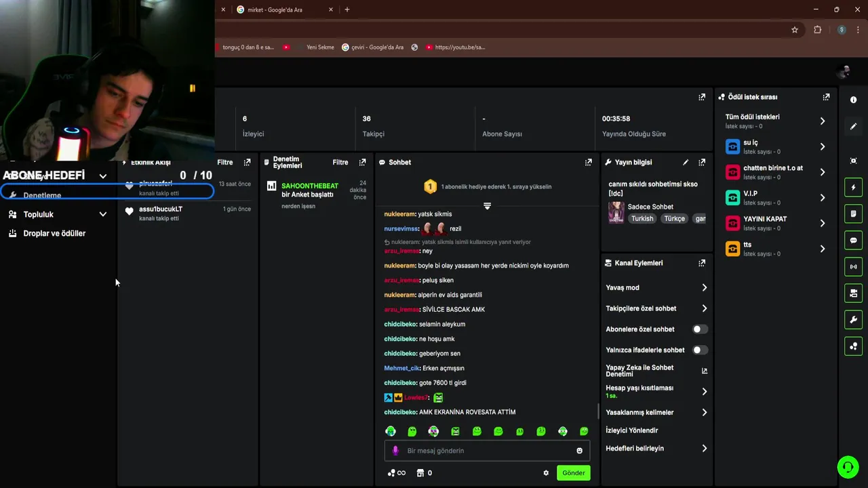Click the focus frame icon in right sidebar

tap(853, 161)
